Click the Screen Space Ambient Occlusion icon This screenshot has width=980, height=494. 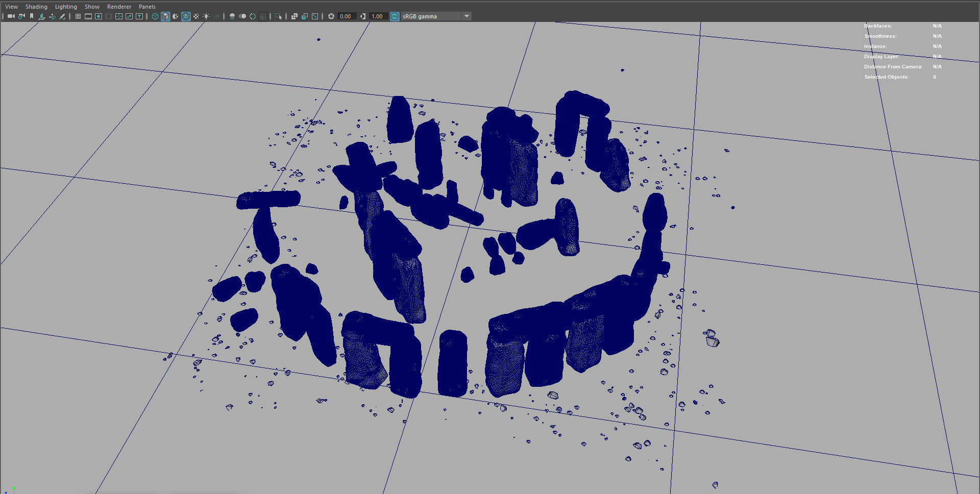(232, 16)
